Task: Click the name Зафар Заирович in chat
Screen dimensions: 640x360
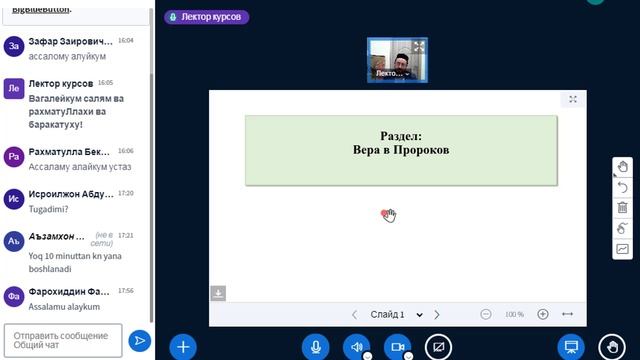Action: point(70,41)
